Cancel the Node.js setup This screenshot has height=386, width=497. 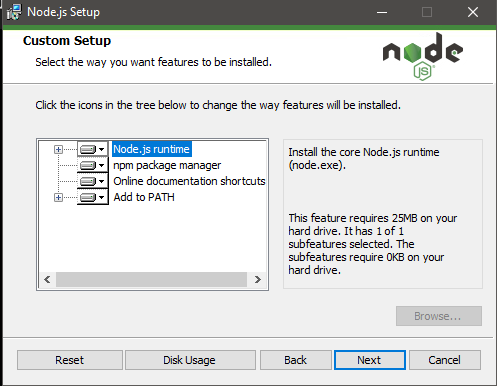point(445,360)
